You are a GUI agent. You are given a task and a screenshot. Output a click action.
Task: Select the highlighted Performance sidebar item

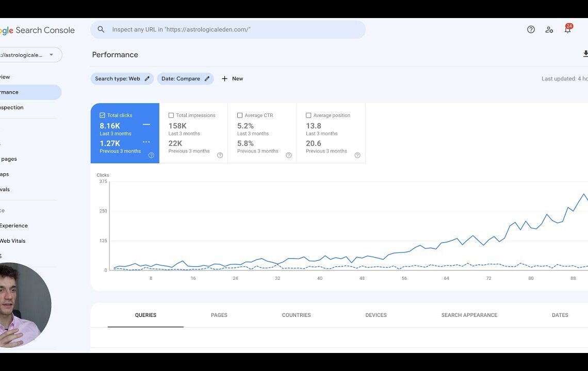(30, 92)
